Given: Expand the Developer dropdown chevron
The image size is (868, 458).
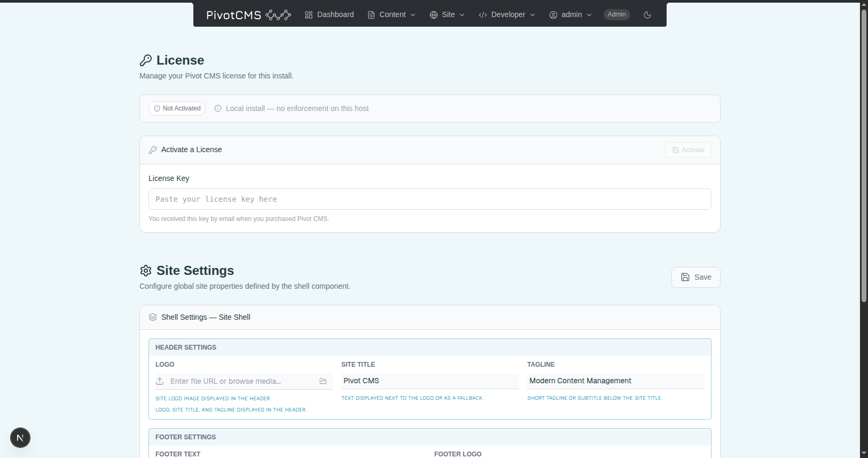Looking at the screenshot, I should tap(533, 15).
